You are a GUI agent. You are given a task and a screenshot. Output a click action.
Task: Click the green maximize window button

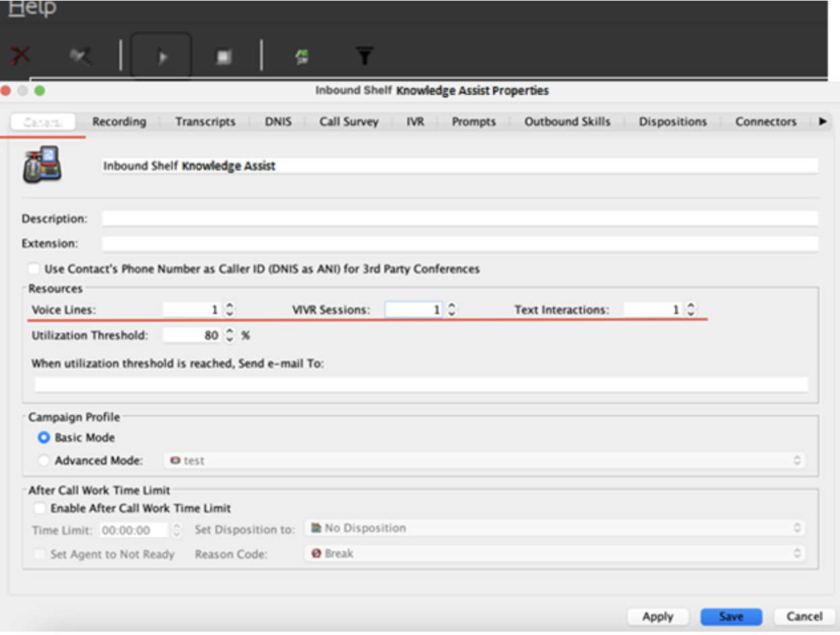pos(39,90)
